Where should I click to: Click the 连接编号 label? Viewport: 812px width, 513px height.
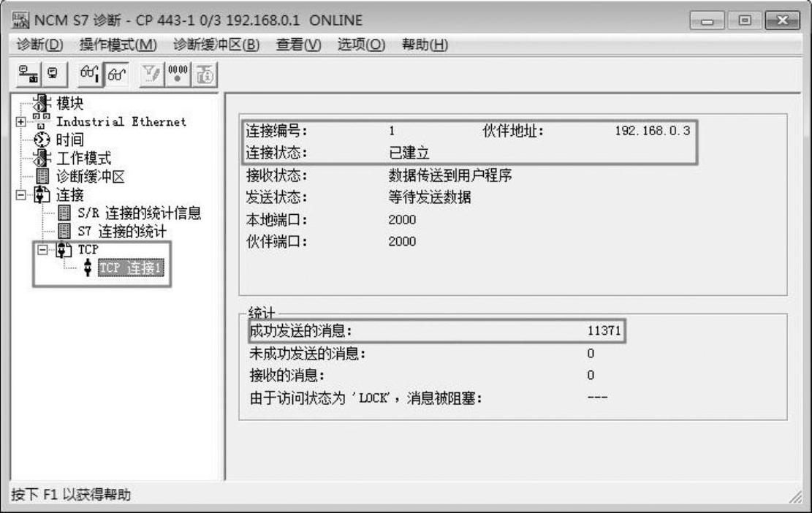[x=276, y=131]
